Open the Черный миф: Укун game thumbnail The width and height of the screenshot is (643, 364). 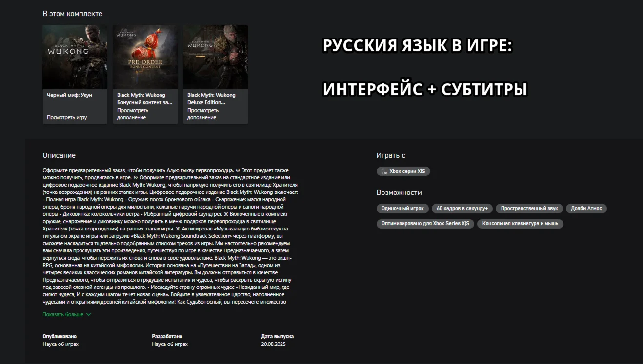[75, 57]
